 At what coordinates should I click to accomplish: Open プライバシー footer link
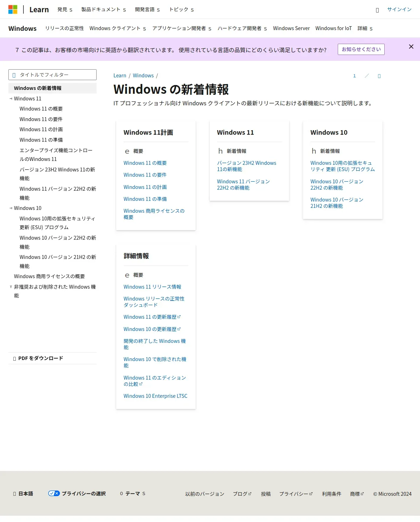(x=296, y=494)
